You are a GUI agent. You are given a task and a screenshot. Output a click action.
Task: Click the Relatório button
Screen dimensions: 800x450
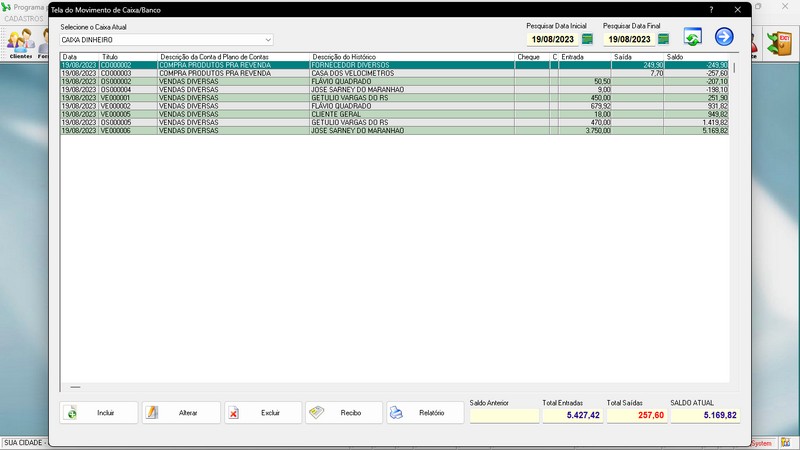425,413
